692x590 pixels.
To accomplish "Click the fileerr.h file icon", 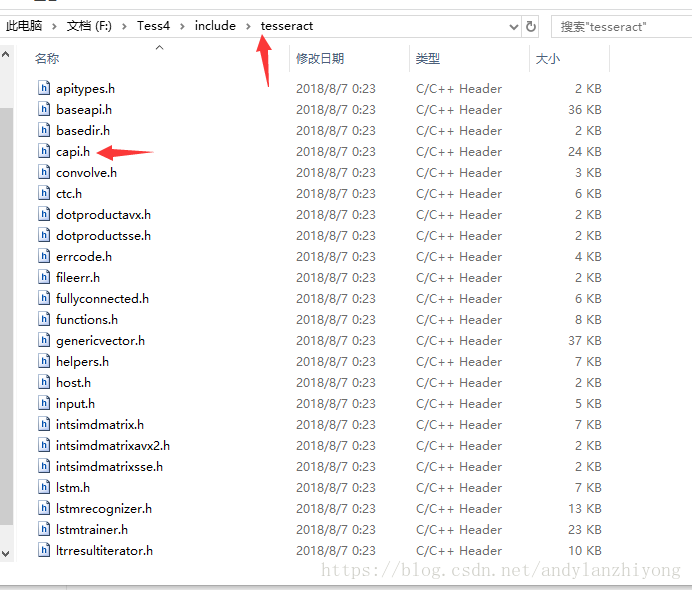I will tap(44, 277).
